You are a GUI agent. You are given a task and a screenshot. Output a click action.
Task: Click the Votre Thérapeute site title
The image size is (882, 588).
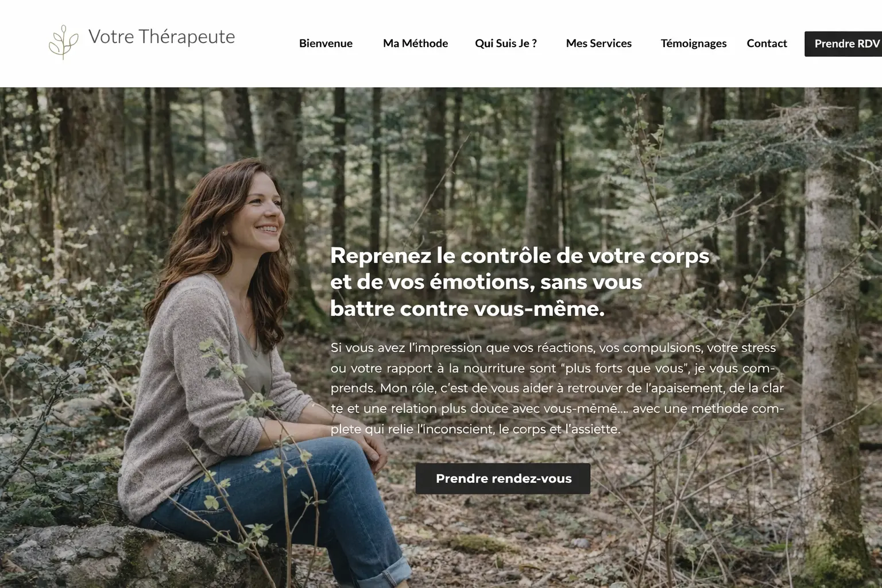[161, 37]
